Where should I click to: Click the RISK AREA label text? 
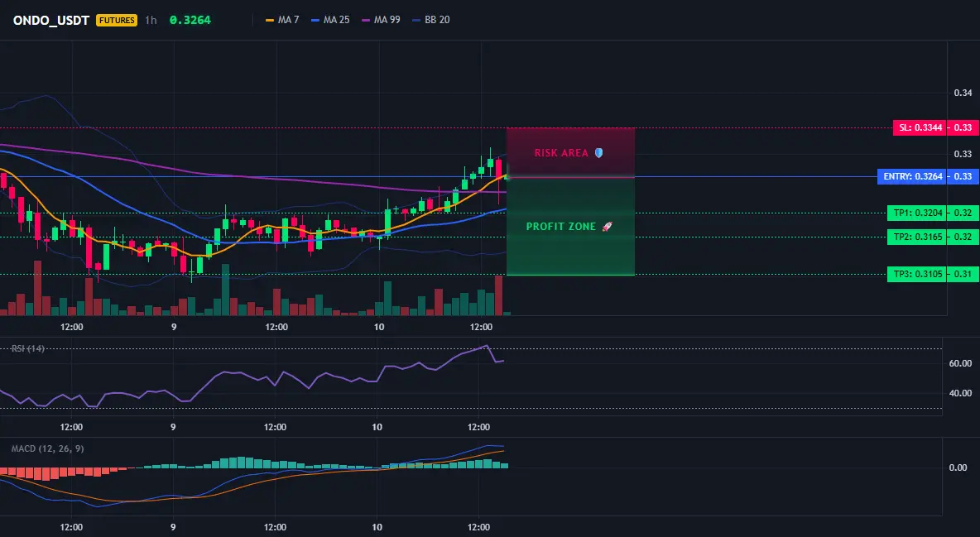pos(561,152)
